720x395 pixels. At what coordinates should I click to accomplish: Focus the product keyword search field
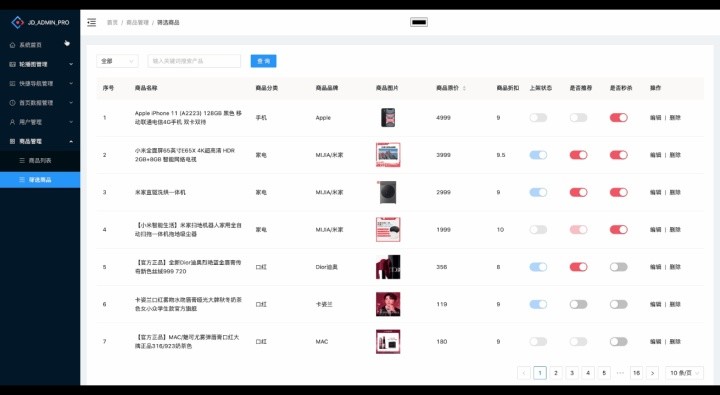tap(194, 61)
